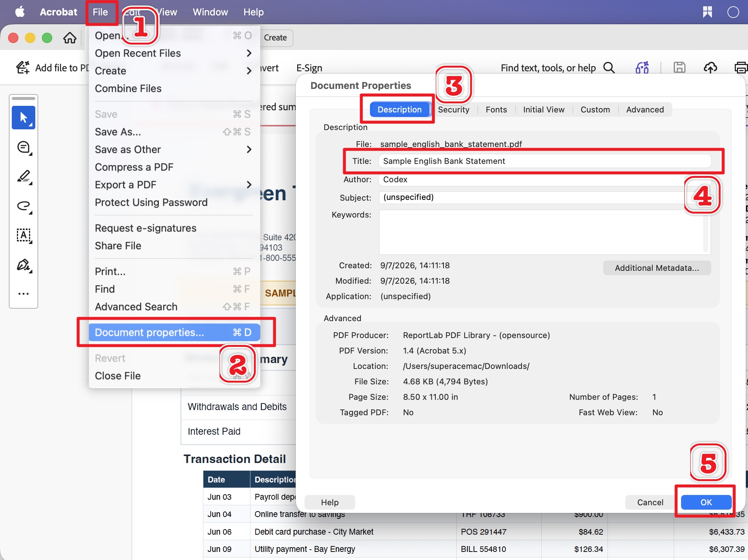Click the Create button in tab bar
748x560 pixels.
point(275,37)
